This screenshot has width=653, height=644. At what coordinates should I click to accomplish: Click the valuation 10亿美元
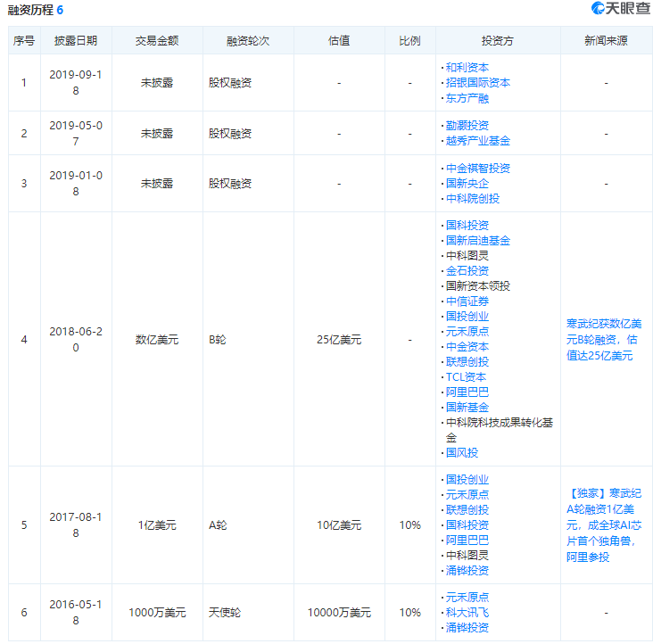click(x=339, y=525)
